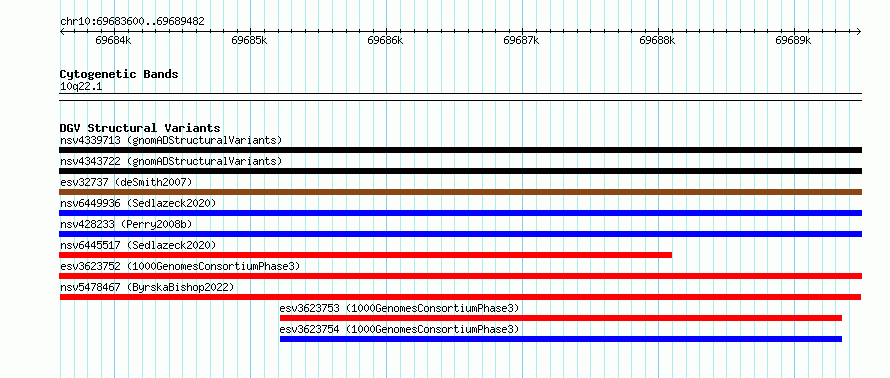Select the 10q22.1 band label
This screenshot has width=890, height=378.
tap(81, 87)
